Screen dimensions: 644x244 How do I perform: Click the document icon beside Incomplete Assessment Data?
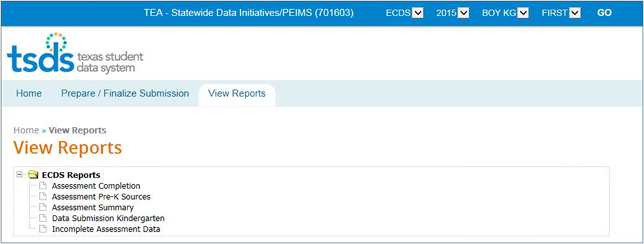(x=43, y=229)
